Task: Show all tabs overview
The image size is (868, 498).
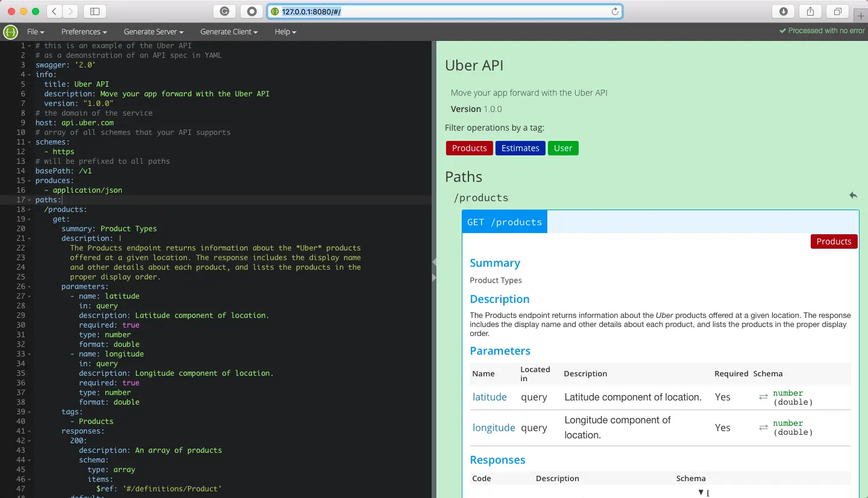Action: pyautogui.click(x=838, y=11)
